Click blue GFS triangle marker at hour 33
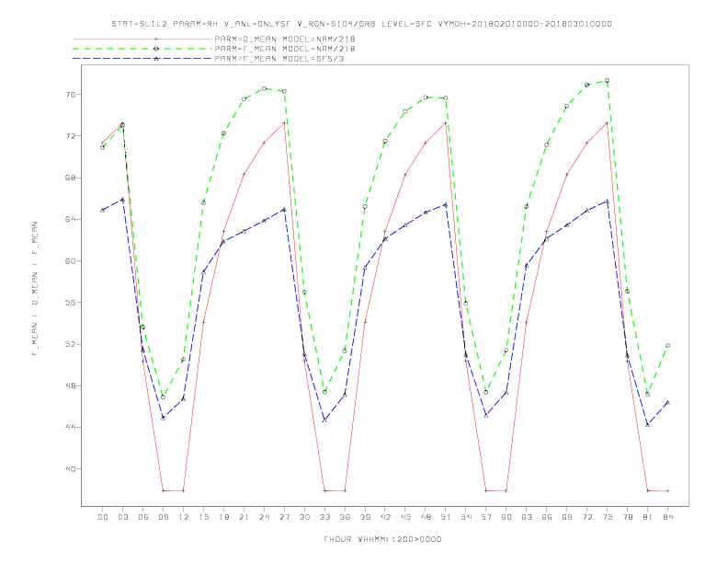 324,419
